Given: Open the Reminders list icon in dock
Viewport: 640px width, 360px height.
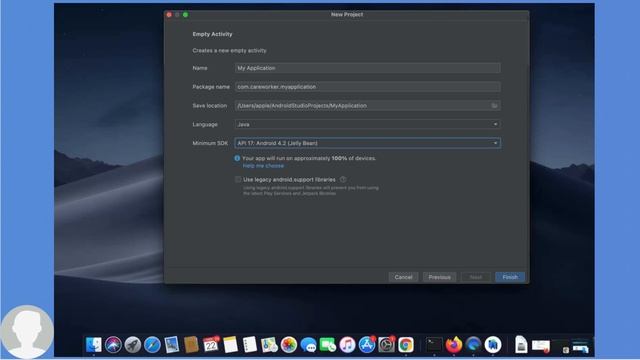Looking at the screenshot, I should point(250,345).
